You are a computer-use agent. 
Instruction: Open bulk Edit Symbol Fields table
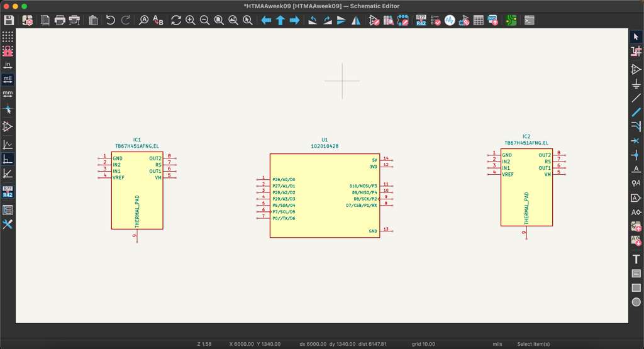coord(479,20)
